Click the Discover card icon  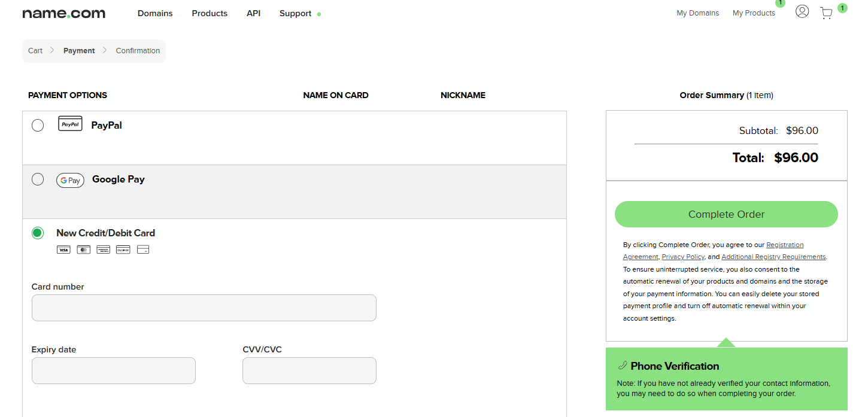tap(123, 249)
